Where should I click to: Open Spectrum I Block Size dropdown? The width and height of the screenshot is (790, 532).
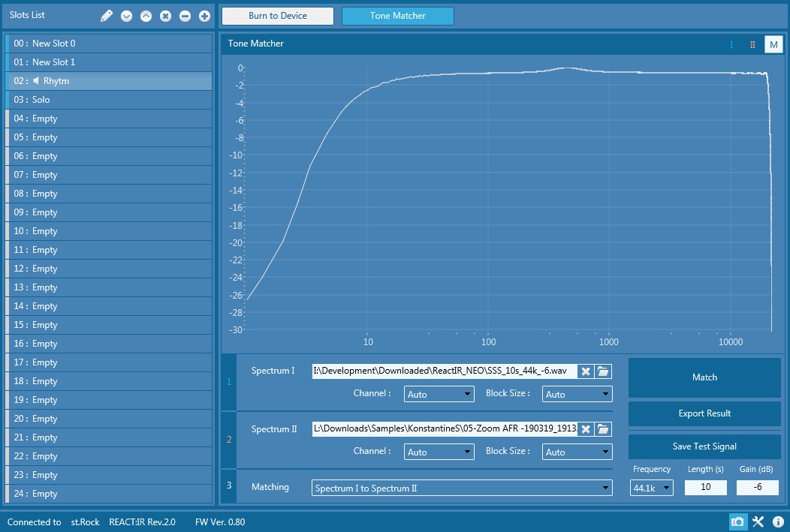tap(577, 394)
